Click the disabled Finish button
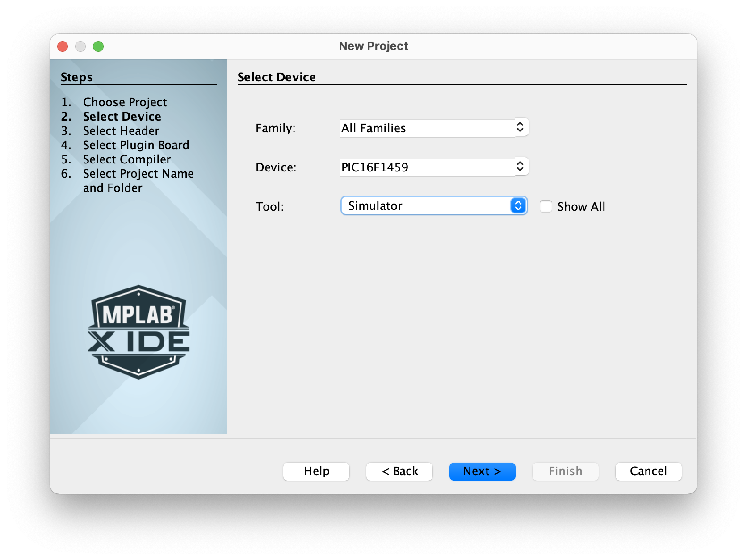The width and height of the screenshot is (747, 560). pyautogui.click(x=565, y=471)
